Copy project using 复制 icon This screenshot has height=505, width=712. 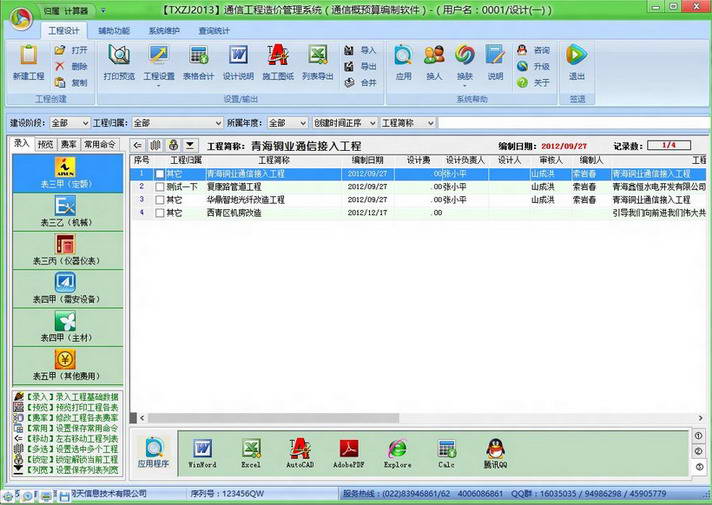point(60,82)
